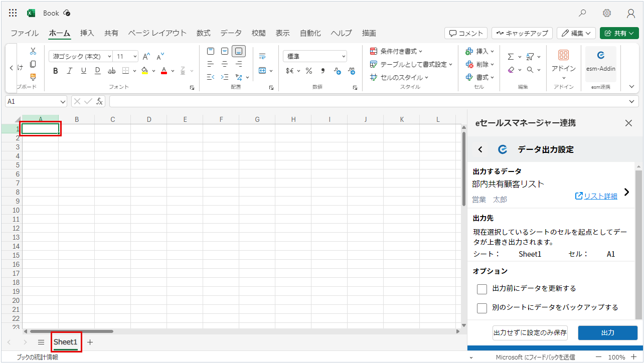Click the zoom in plus on status bar

click(x=634, y=357)
